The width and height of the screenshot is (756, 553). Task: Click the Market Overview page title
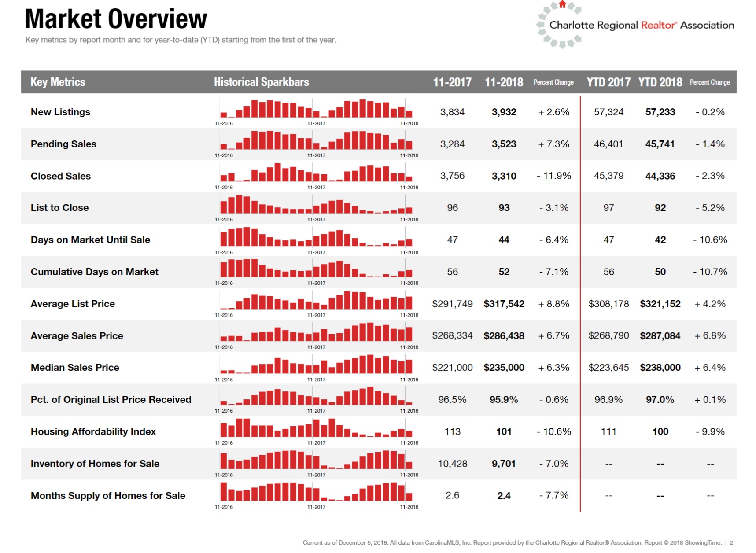pos(116,19)
